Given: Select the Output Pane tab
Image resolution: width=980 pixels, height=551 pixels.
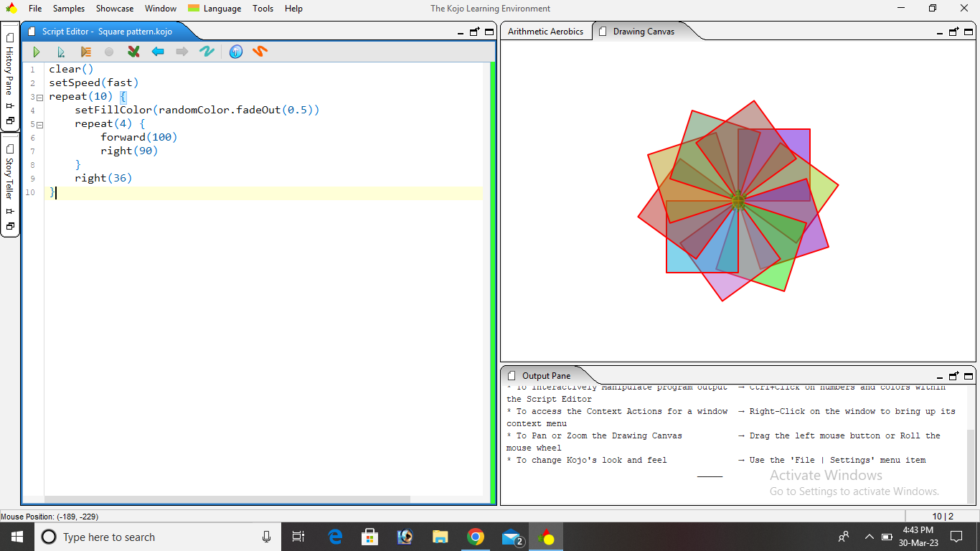Looking at the screenshot, I should click(x=546, y=375).
